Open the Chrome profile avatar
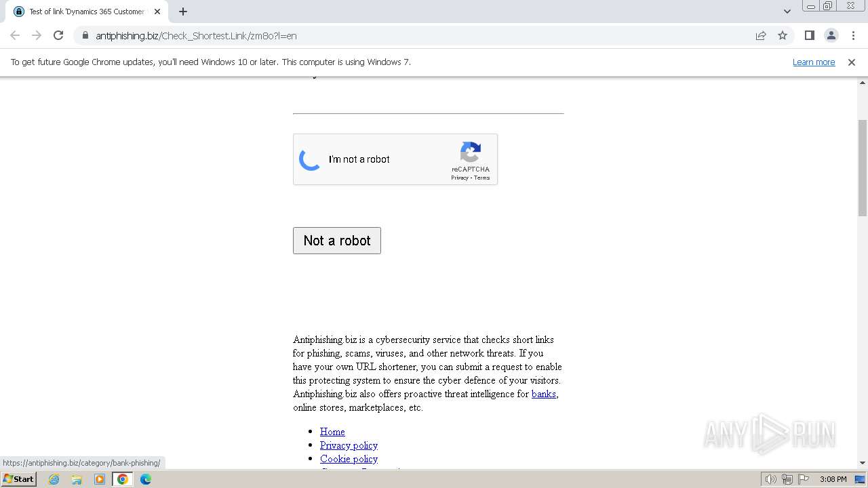 pyautogui.click(x=831, y=35)
